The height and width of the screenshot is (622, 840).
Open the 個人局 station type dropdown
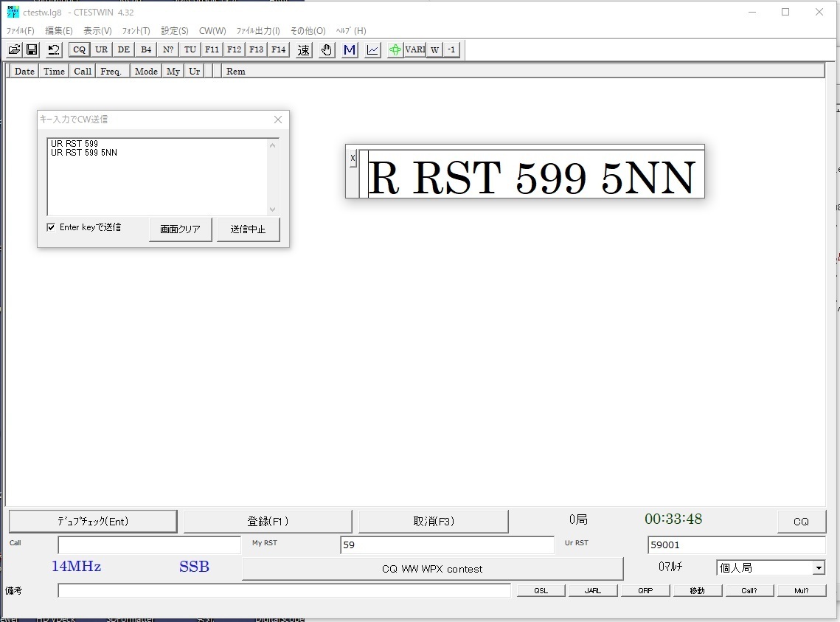coord(818,567)
